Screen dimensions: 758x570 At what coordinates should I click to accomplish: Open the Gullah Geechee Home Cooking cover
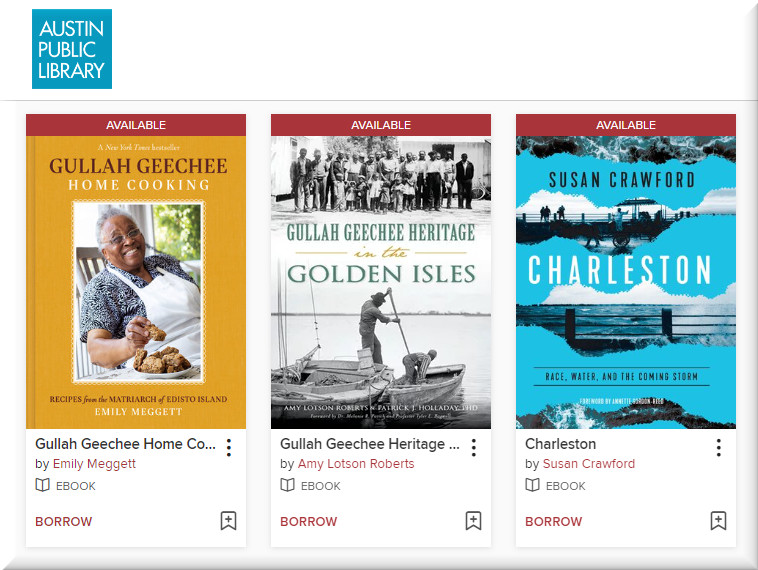point(136,282)
